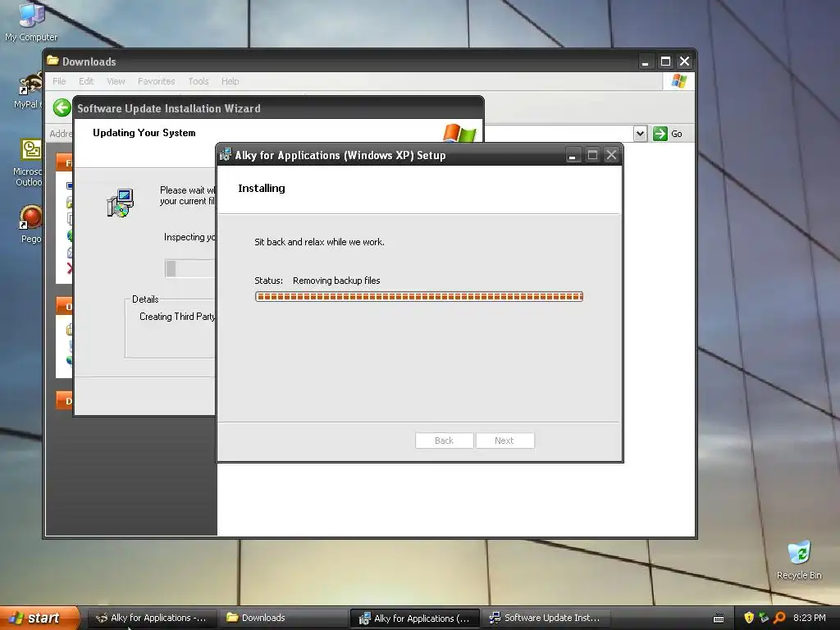Open Tools menu in Downloads window
840x630 pixels.
pyautogui.click(x=199, y=81)
